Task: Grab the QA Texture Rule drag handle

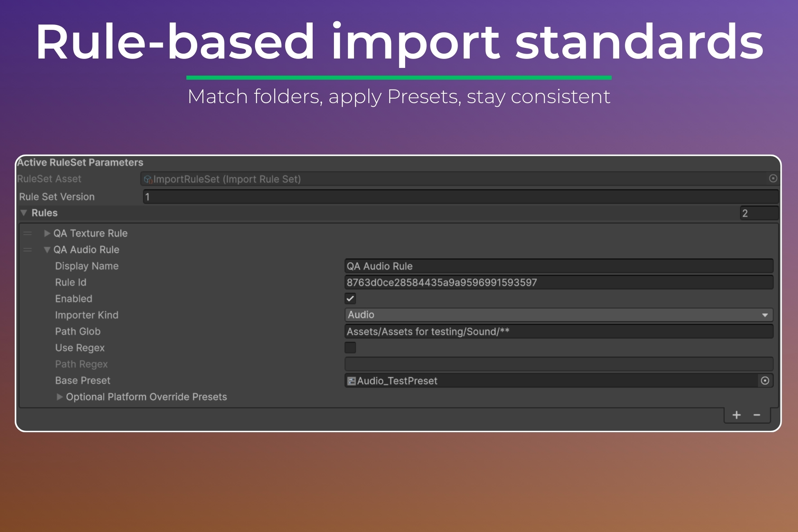Action: pyautogui.click(x=28, y=233)
